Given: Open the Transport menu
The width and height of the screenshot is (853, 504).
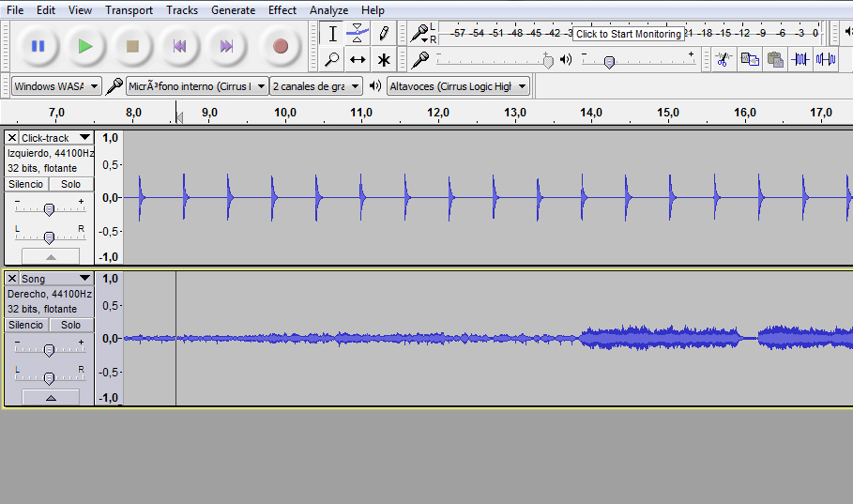Looking at the screenshot, I should pos(129,9).
